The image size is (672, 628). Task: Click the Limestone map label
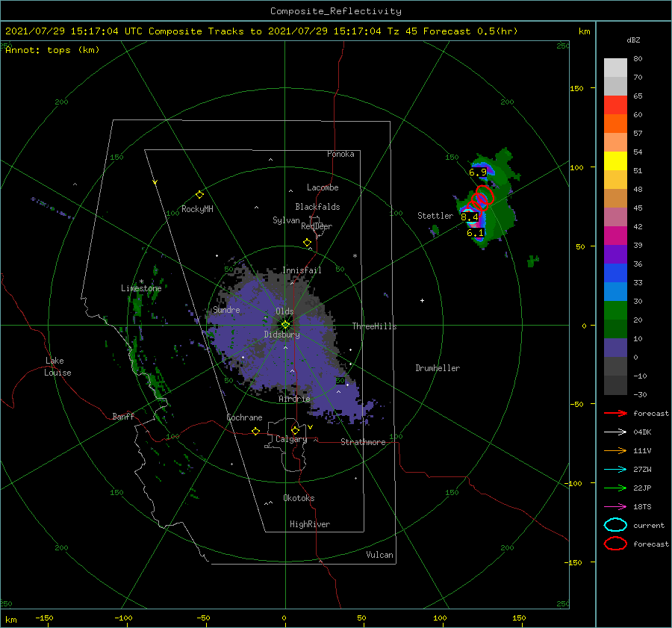141,288
